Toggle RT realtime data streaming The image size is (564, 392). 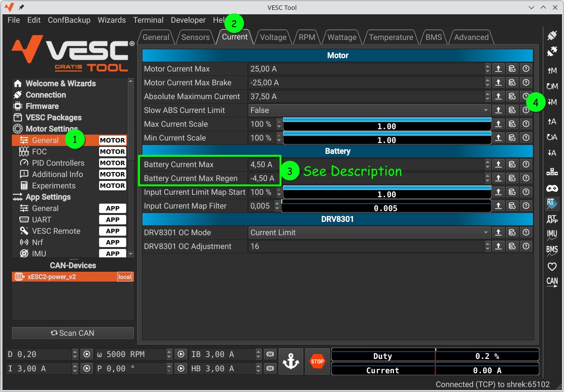tap(552, 204)
